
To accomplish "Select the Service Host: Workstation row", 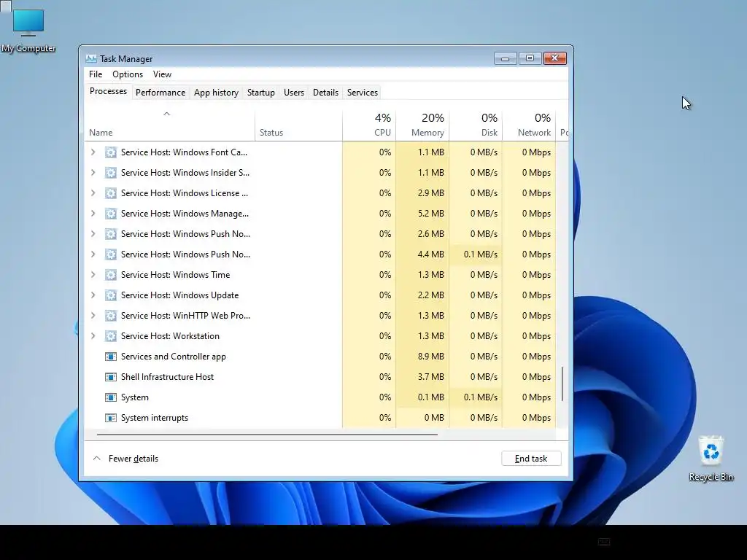I will pyautogui.click(x=320, y=336).
